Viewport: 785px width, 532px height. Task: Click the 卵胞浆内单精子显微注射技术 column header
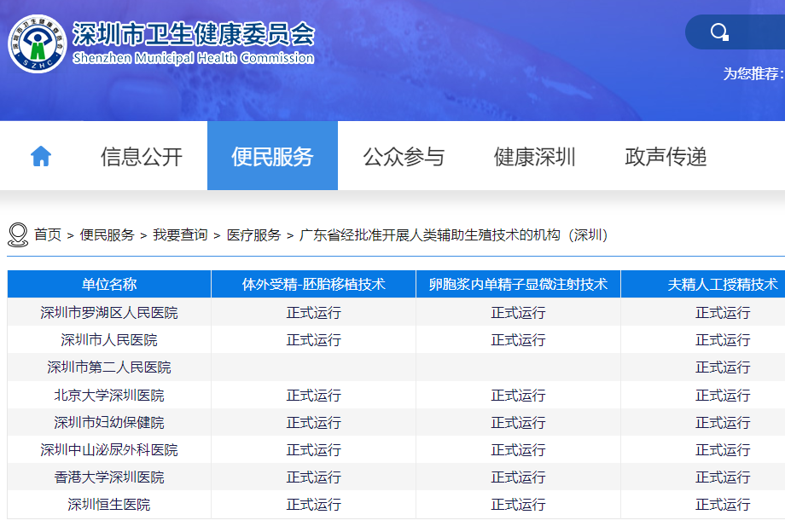(x=518, y=284)
